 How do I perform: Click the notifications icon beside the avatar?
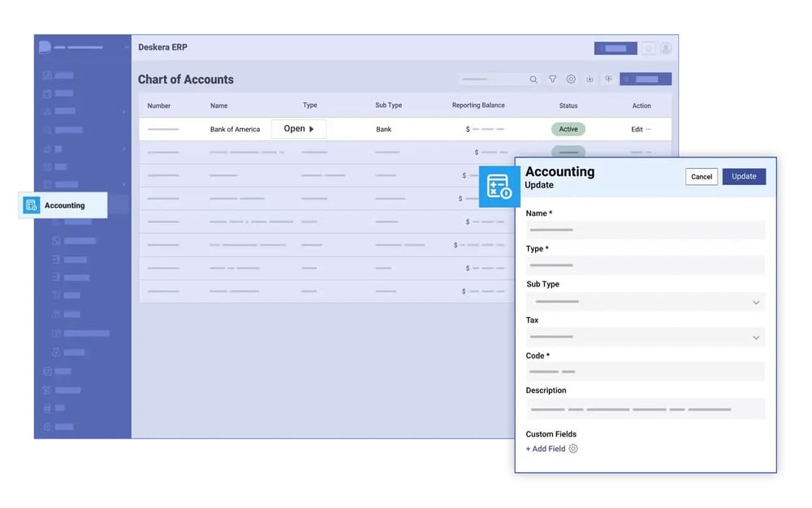(x=648, y=47)
